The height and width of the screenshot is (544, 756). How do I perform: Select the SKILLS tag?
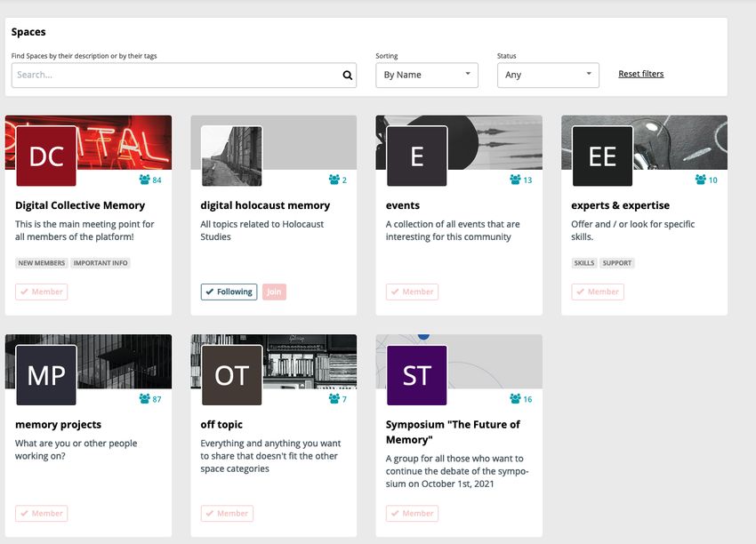click(584, 263)
